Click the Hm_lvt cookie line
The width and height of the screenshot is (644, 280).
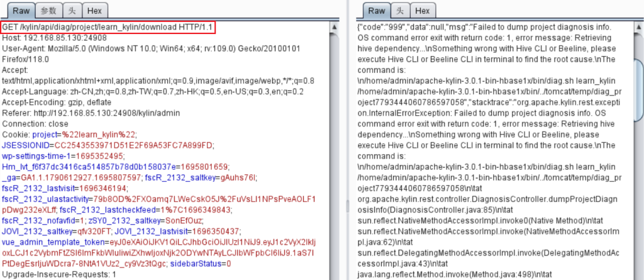coord(116,167)
